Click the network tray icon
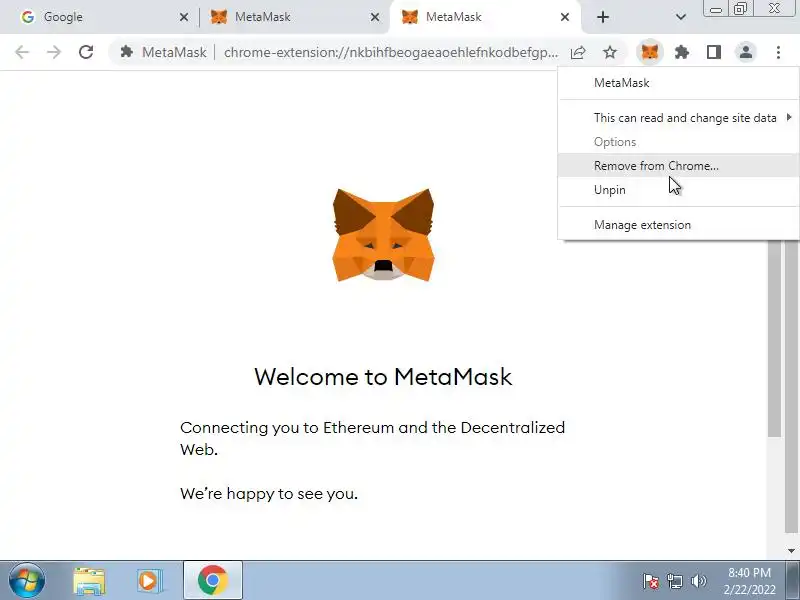This screenshot has width=800, height=600. point(674,581)
